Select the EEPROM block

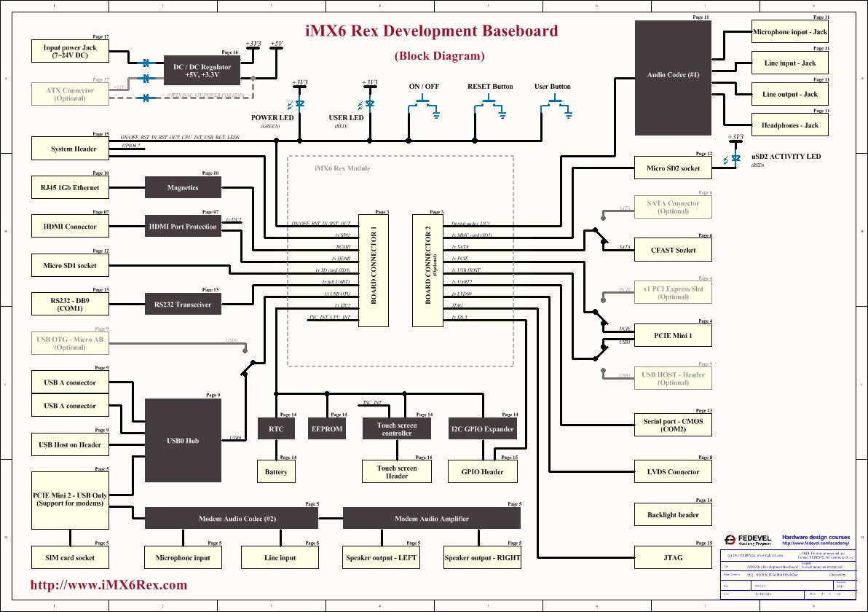327,428
